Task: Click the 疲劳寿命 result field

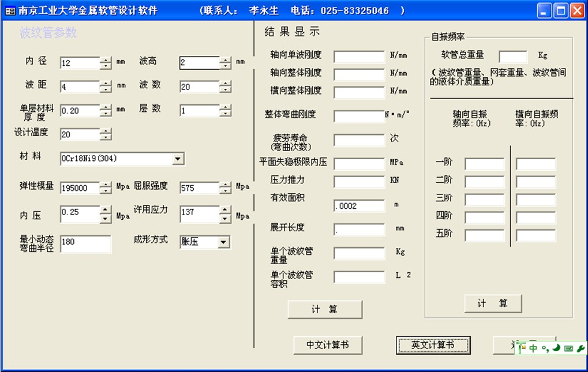Action: pos(359,141)
